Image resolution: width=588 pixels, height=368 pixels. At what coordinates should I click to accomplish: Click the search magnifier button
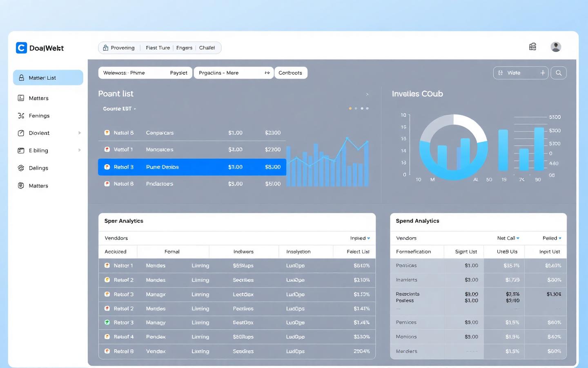(559, 73)
